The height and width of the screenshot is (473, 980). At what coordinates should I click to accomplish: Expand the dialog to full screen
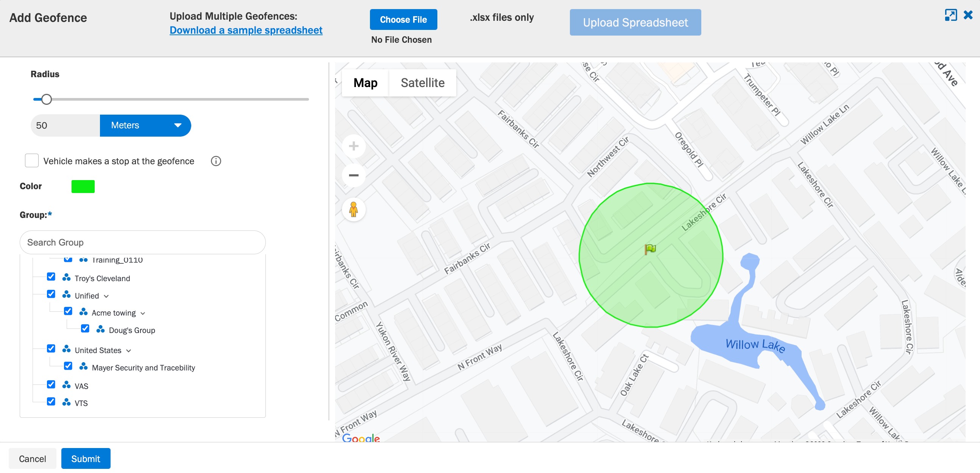tap(951, 15)
